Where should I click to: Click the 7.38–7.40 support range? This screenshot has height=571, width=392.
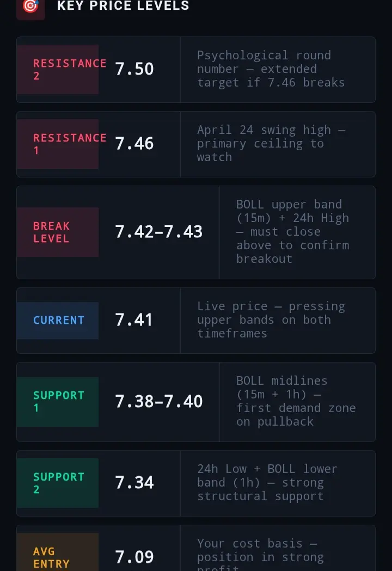point(159,402)
